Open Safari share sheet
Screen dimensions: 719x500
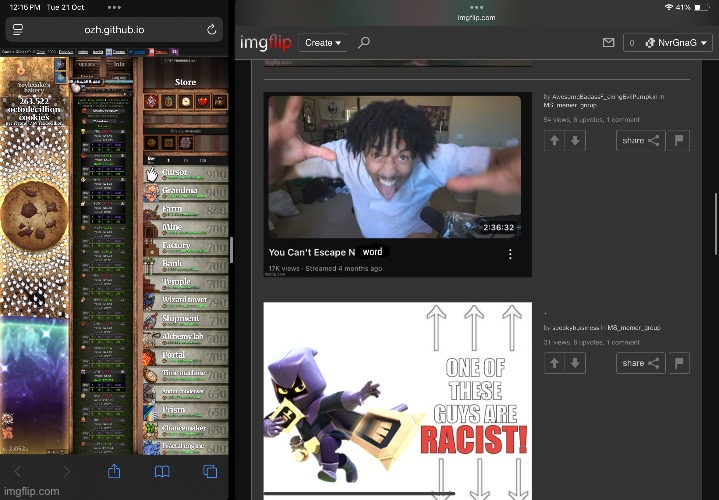pos(114,470)
